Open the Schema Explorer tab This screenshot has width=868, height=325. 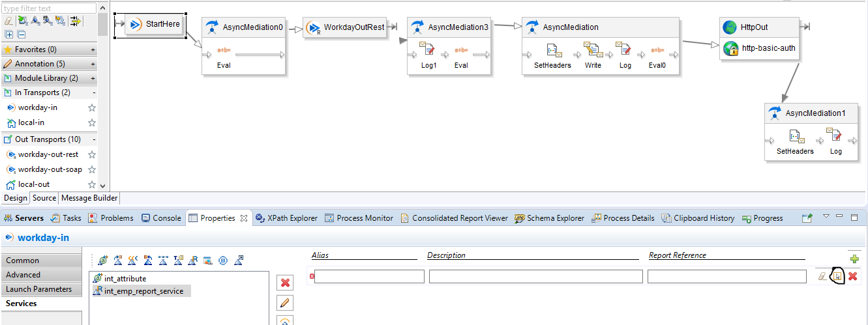(x=549, y=218)
